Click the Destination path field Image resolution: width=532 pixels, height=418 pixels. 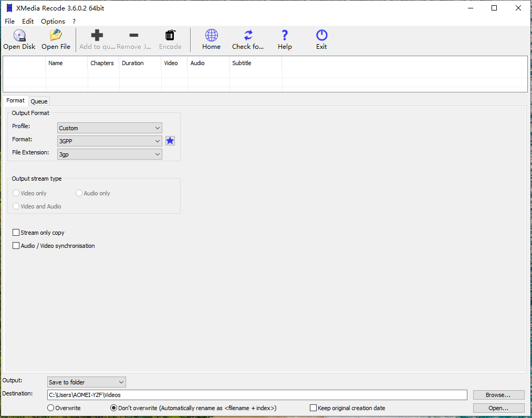(257, 395)
